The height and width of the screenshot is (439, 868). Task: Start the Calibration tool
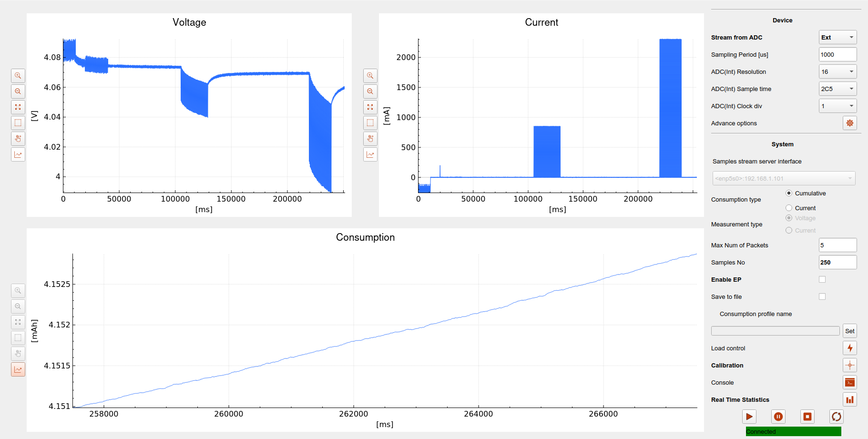(850, 365)
